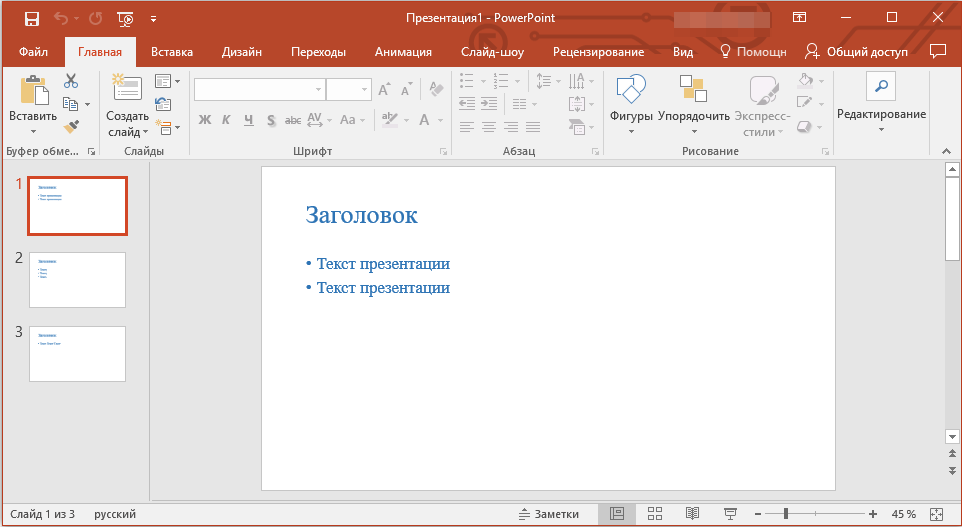Open the Упорядочить arrange menu

(694, 104)
